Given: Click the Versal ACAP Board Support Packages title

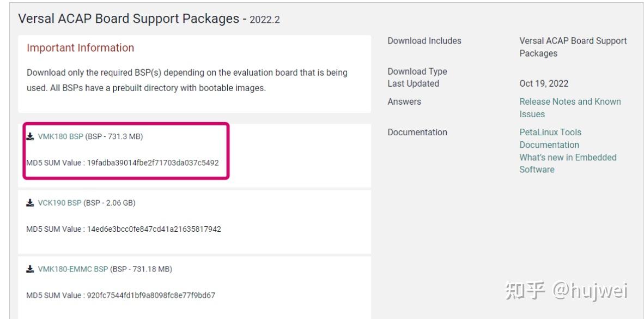Looking at the screenshot, I should [129, 19].
